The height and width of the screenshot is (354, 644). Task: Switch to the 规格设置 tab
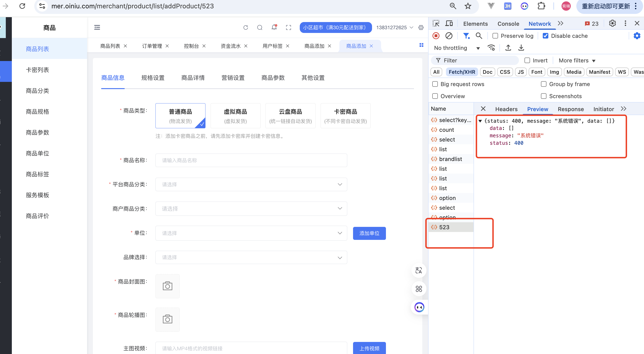point(153,78)
